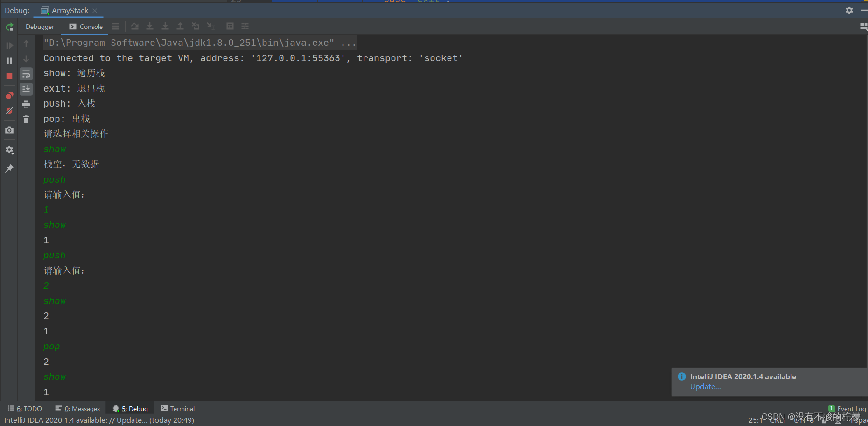Pause the running program
This screenshot has height=426, width=868.
tap(9, 61)
